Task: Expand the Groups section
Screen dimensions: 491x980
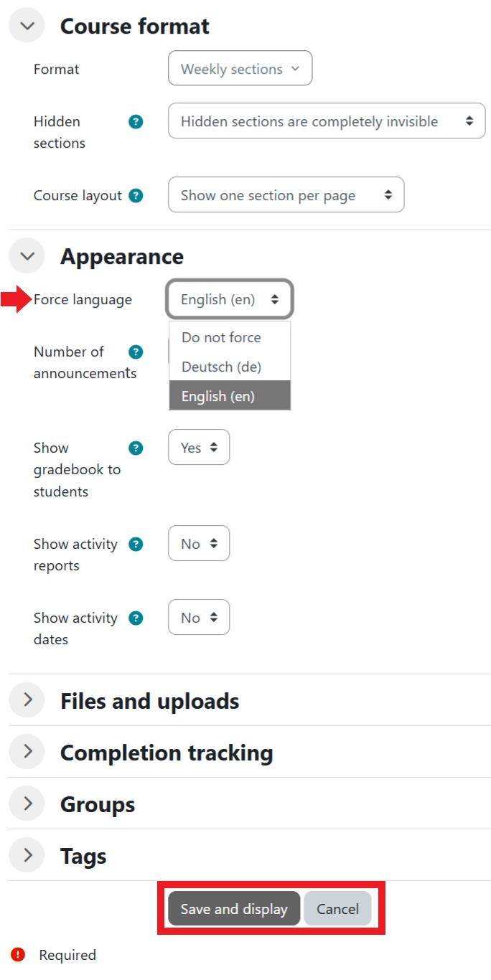Action: click(27, 803)
